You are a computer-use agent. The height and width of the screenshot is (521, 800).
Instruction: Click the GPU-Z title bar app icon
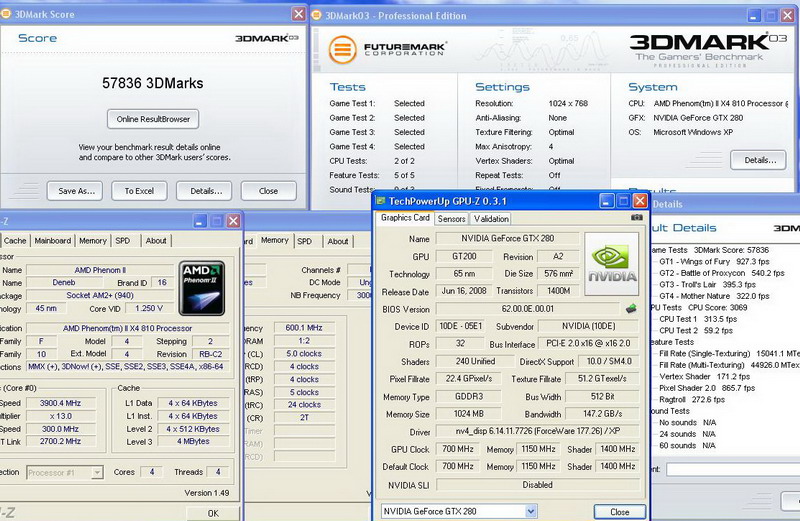(381, 201)
